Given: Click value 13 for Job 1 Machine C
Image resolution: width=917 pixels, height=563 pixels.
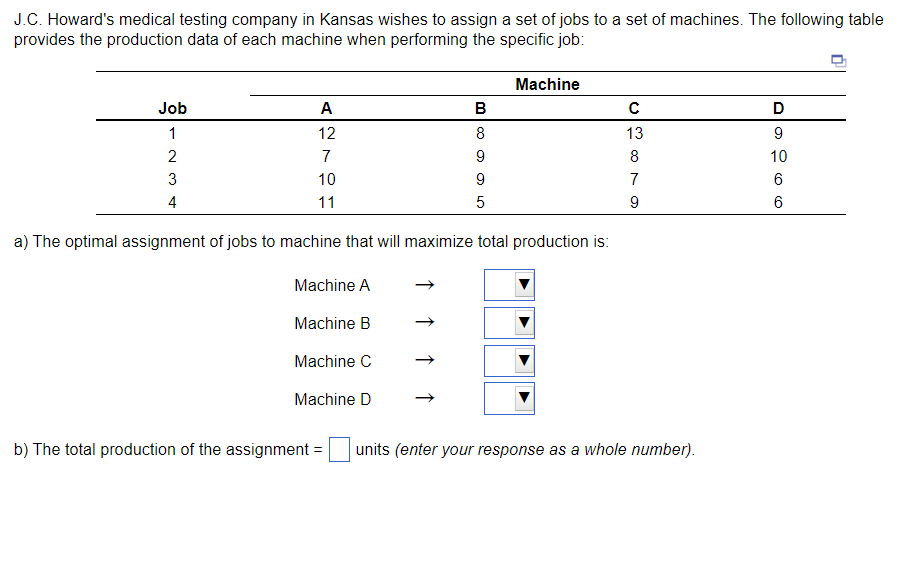Looking at the screenshot, I should pyautogui.click(x=635, y=134).
